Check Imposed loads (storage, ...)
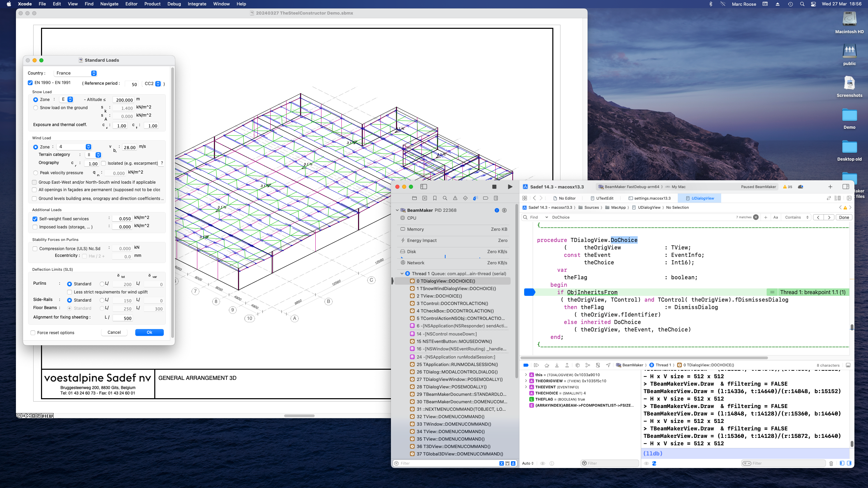 pyautogui.click(x=35, y=227)
